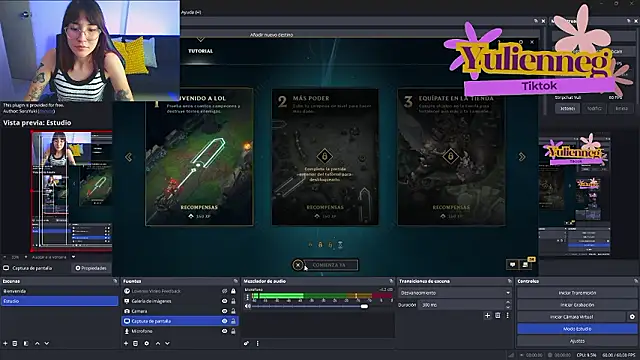Open locked tutorial card 3 Equípate en la tienda
Image resolution: width=640 pixels, height=360 pixels.
(451, 157)
